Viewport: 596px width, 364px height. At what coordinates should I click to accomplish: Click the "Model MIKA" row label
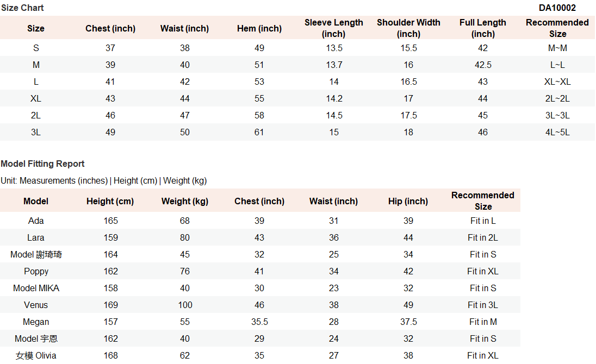(x=36, y=288)
